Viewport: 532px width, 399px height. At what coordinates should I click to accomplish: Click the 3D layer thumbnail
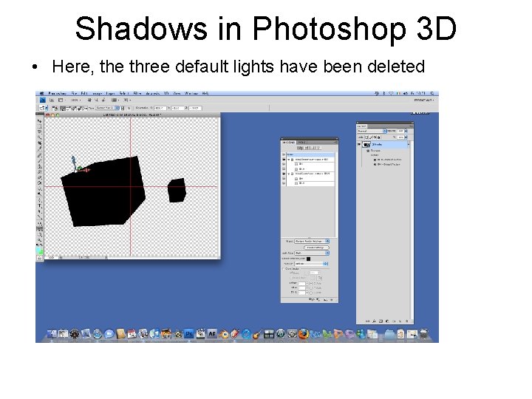tap(366, 145)
